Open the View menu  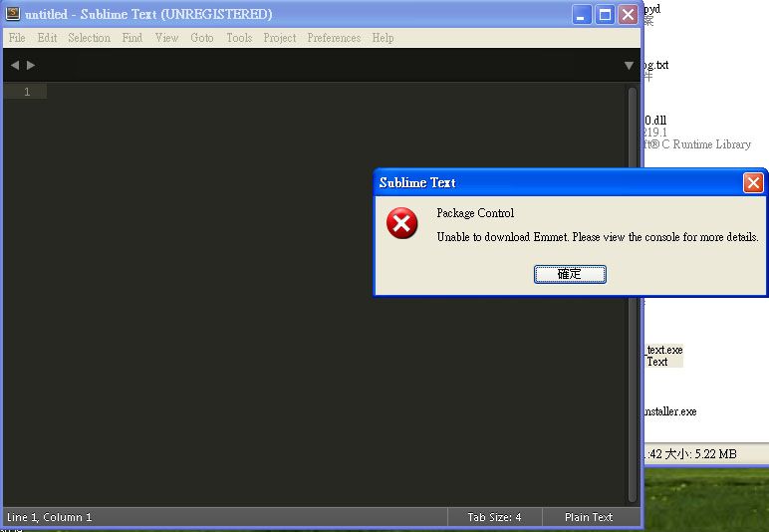tap(166, 38)
